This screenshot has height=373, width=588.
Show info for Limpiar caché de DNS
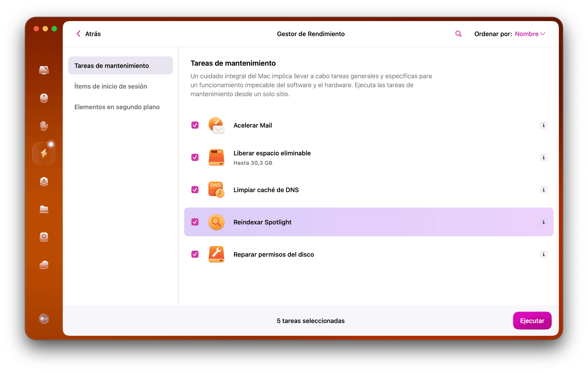click(544, 190)
